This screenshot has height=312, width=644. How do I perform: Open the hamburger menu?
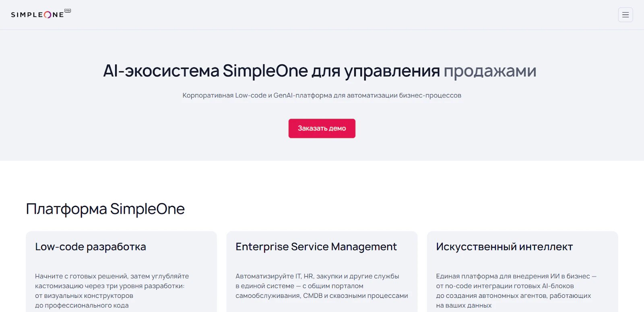click(625, 15)
